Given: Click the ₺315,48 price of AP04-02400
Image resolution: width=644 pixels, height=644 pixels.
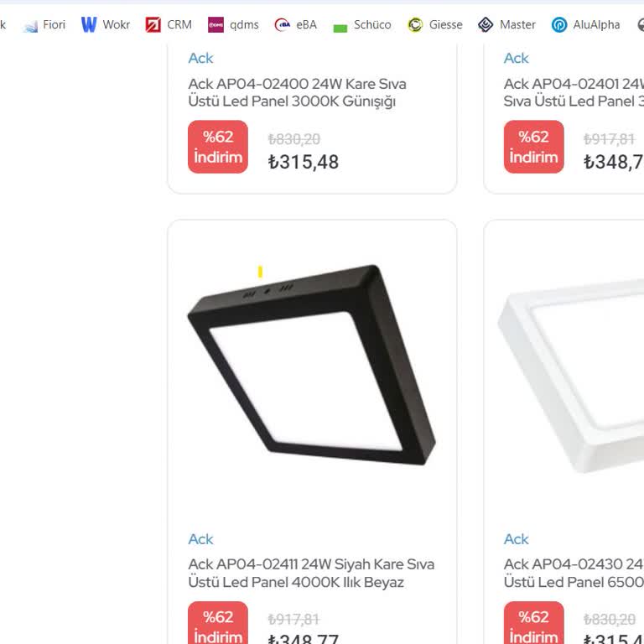Looking at the screenshot, I should click(x=304, y=162).
